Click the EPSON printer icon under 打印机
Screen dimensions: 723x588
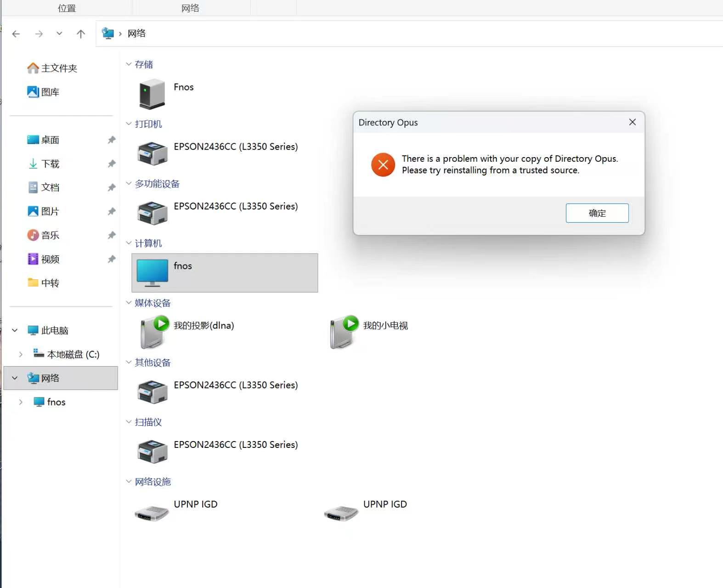(x=153, y=153)
